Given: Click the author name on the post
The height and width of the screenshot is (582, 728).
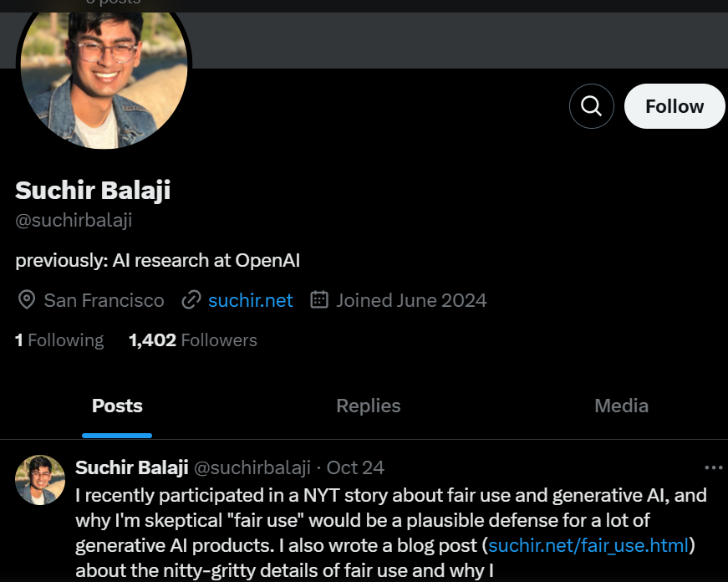Looking at the screenshot, I should (x=131, y=467).
